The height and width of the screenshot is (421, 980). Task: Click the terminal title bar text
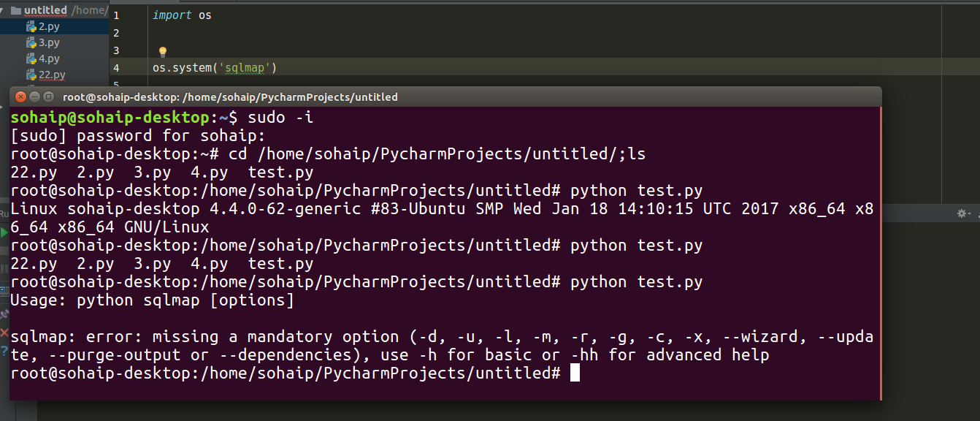coord(230,97)
